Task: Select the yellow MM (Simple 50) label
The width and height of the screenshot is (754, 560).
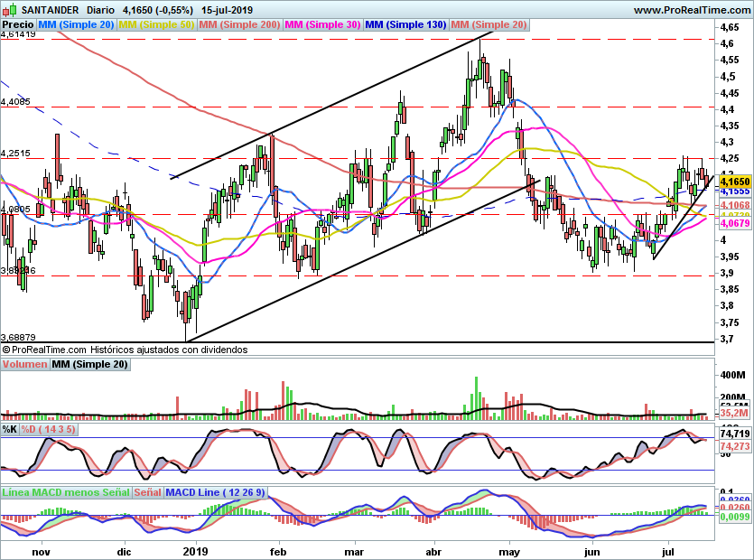Action: 156,24
